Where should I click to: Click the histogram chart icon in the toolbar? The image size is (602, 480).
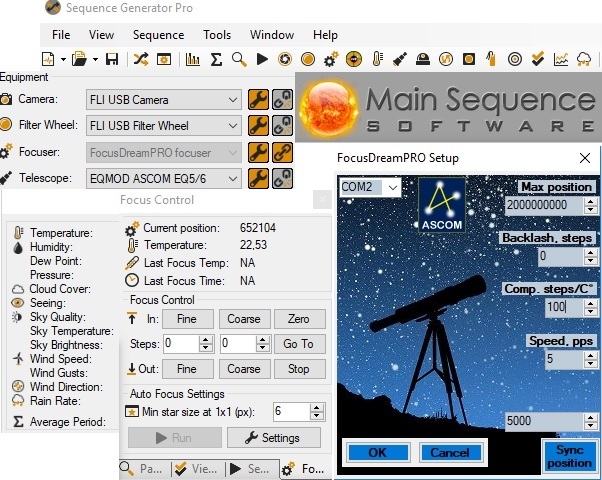192,59
